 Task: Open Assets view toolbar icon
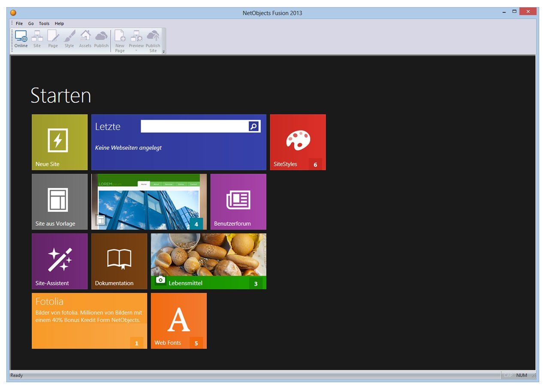pos(85,39)
